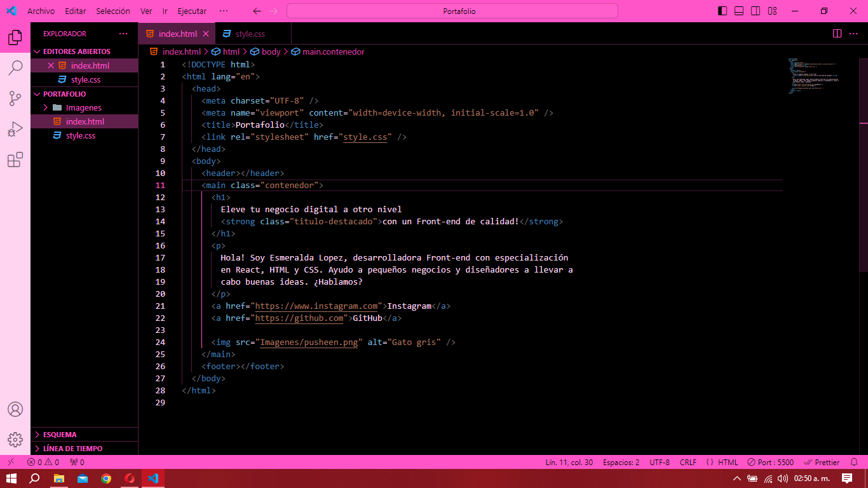Open the Run and Debug view
Viewport: 868px width, 488px height.
click(x=15, y=129)
